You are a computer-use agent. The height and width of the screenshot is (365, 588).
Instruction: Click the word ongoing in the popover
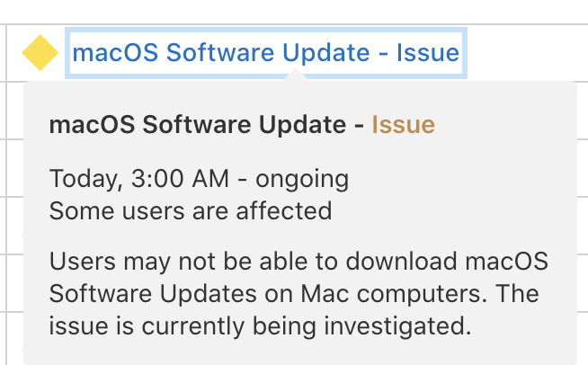302,179
